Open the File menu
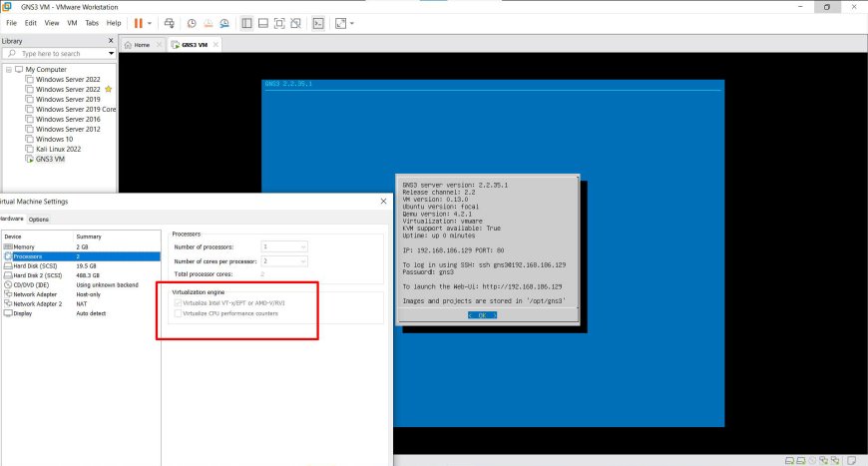Image resolution: width=868 pixels, height=466 pixels. [x=11, y=23]
